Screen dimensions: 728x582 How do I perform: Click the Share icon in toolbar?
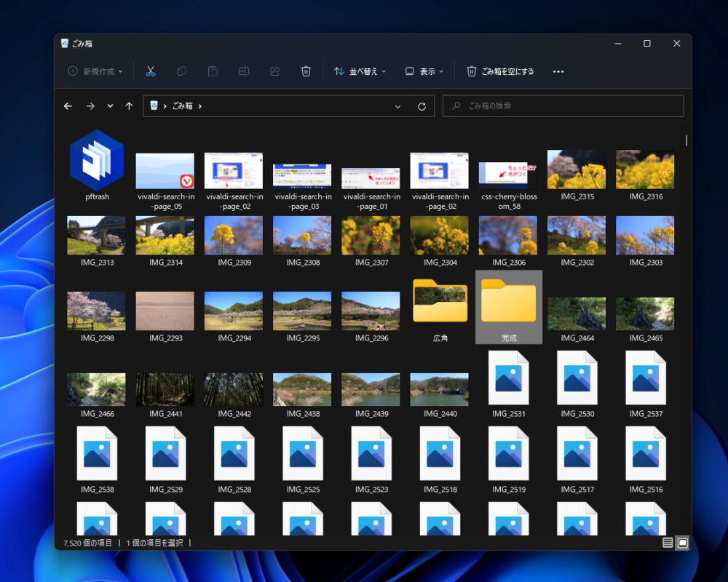click(275, 71)
